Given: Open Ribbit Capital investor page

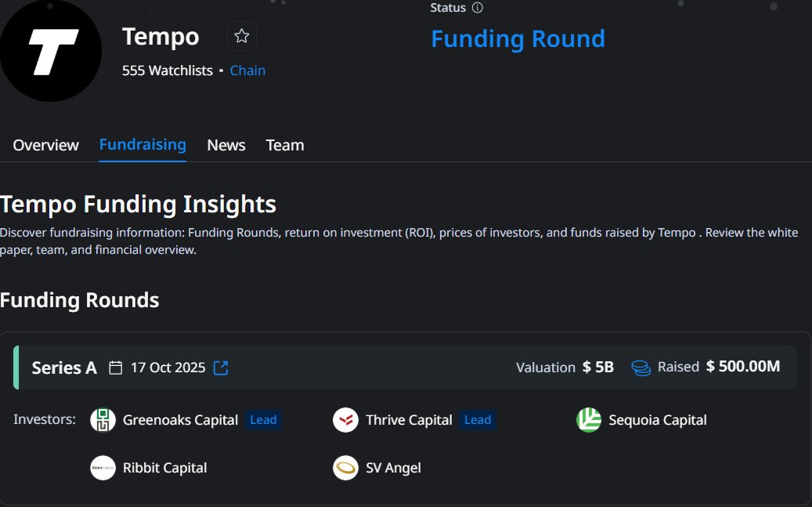Looking at the screenshot, I should 164,468.
